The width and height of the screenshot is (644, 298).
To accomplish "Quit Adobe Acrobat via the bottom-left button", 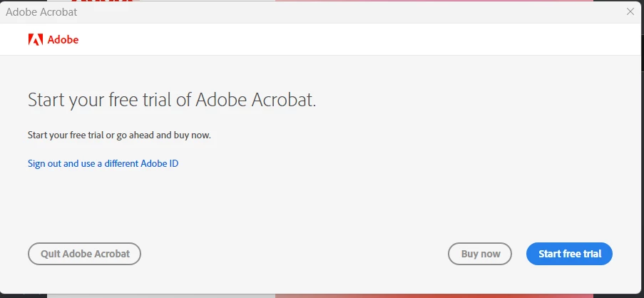I will point(85,254).
